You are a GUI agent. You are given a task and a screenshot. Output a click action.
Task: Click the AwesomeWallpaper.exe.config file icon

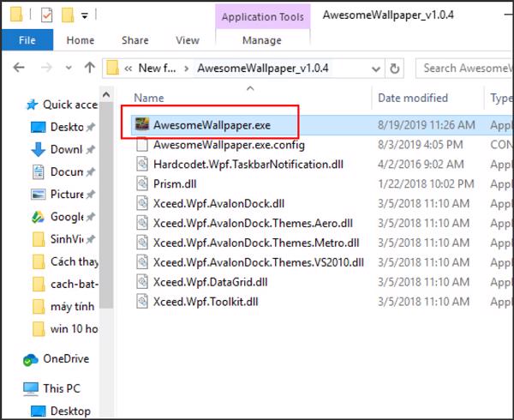(142, 144)
